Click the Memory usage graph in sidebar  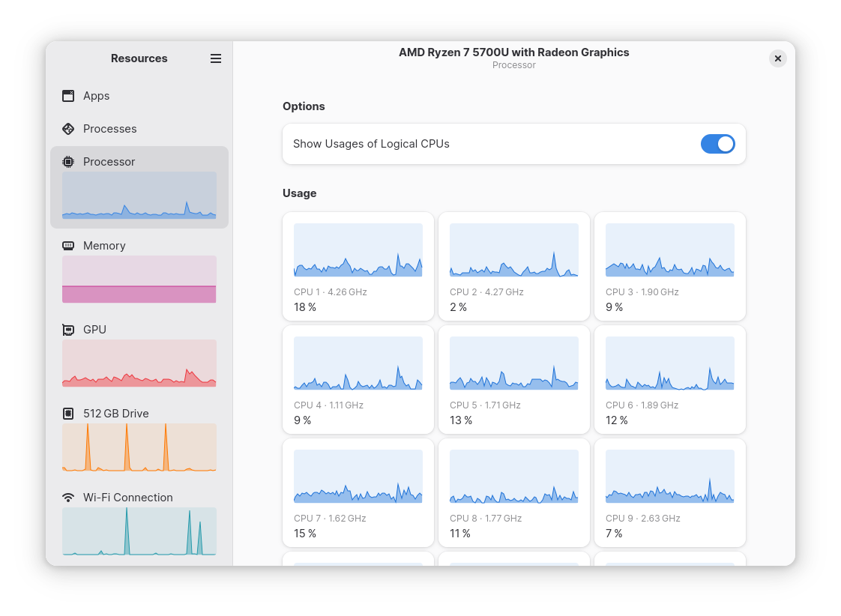tap(139, 280)
